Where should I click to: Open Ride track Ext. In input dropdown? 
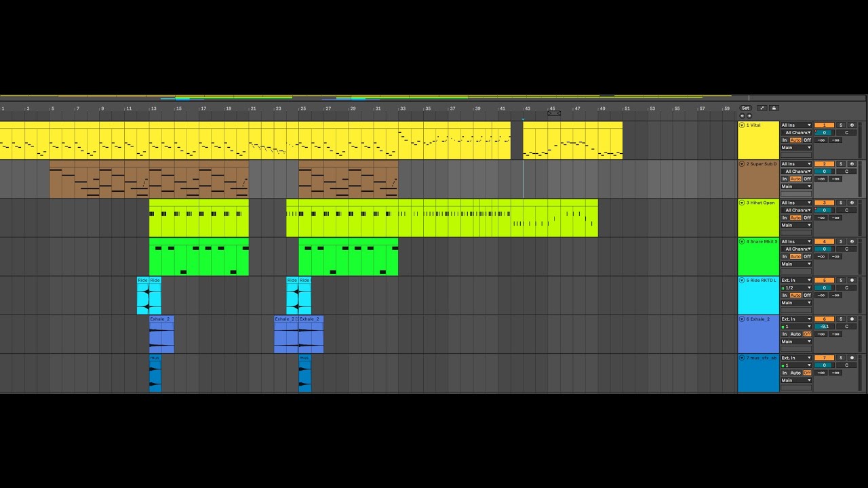[x=796, y=280]
